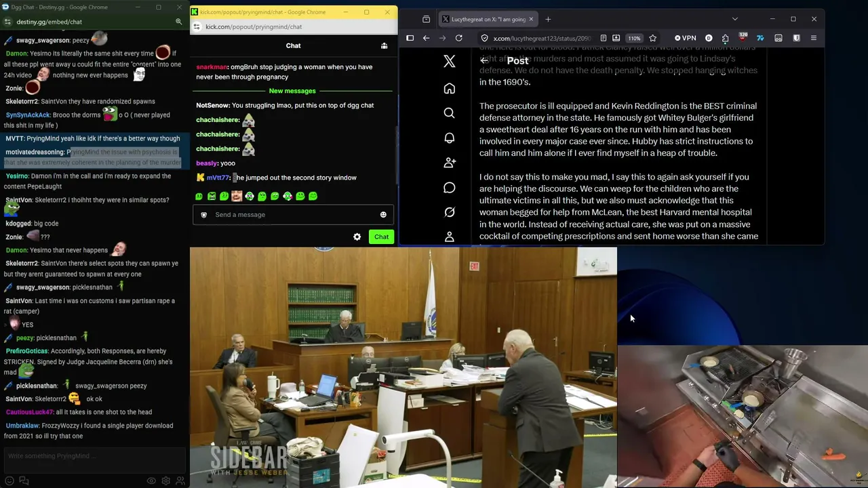Open the VPN button in browser toolbar
Viewport: 868px width, 488px height.
pyautogui.click(x=685, y=38)
